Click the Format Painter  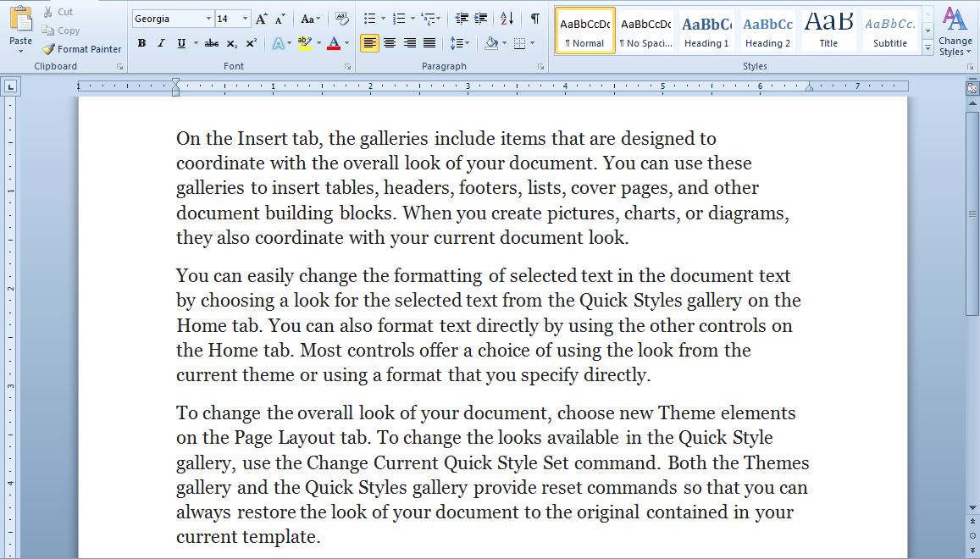(x=81, y=49)
